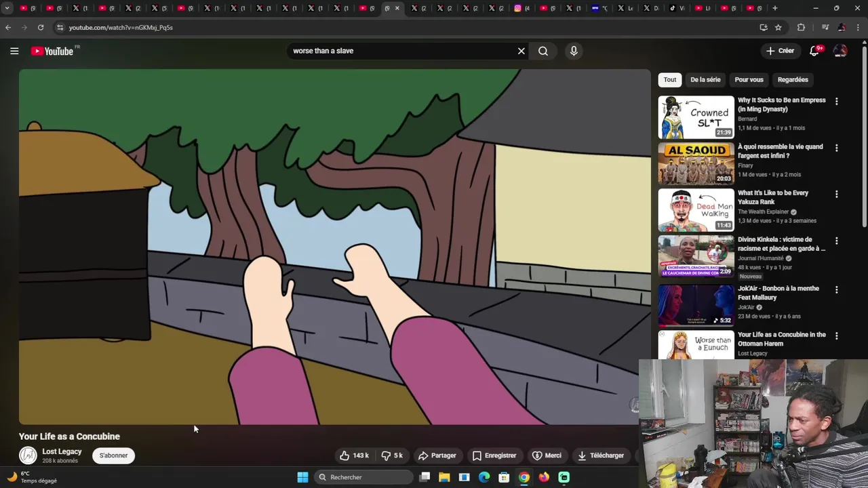868x488 pixels.
Task: Download video with Télécharger
Action: (x=601, y=455)
